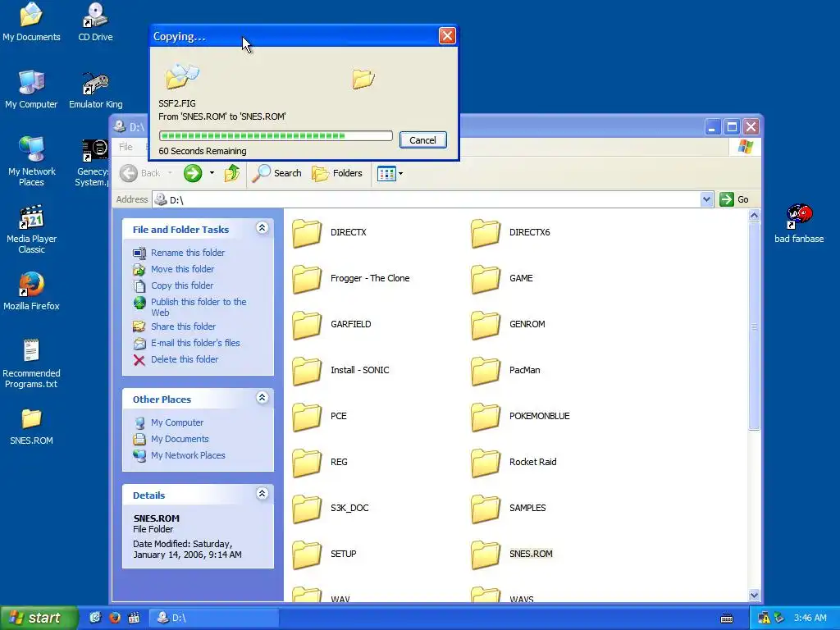
Task: Click Rename this folder
Action: point(179,253)
